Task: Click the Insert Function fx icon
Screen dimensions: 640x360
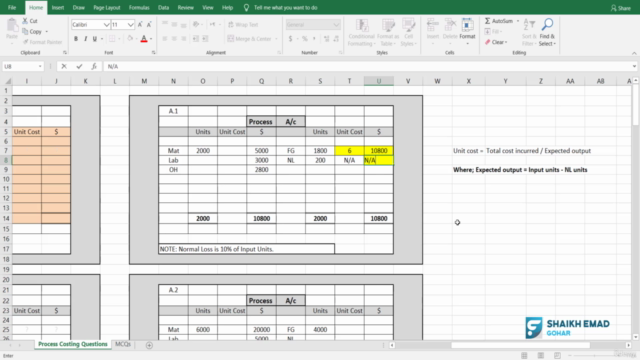Action: pyautogui.click(x=94, y=66)
